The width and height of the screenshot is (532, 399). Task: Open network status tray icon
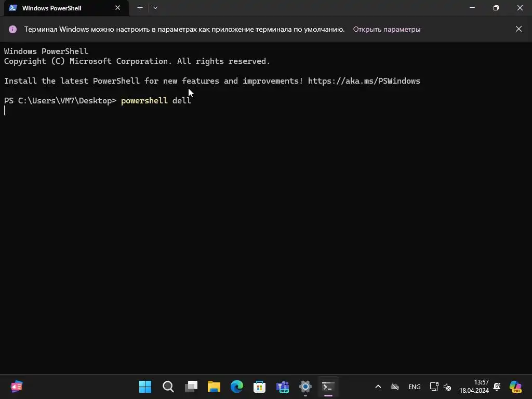(x=434, y=387)
